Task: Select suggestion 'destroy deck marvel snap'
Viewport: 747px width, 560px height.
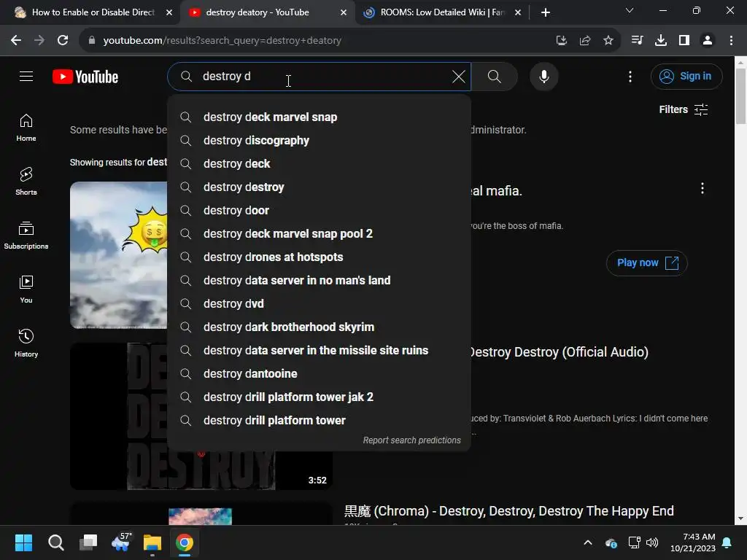Action: point(320,117)
